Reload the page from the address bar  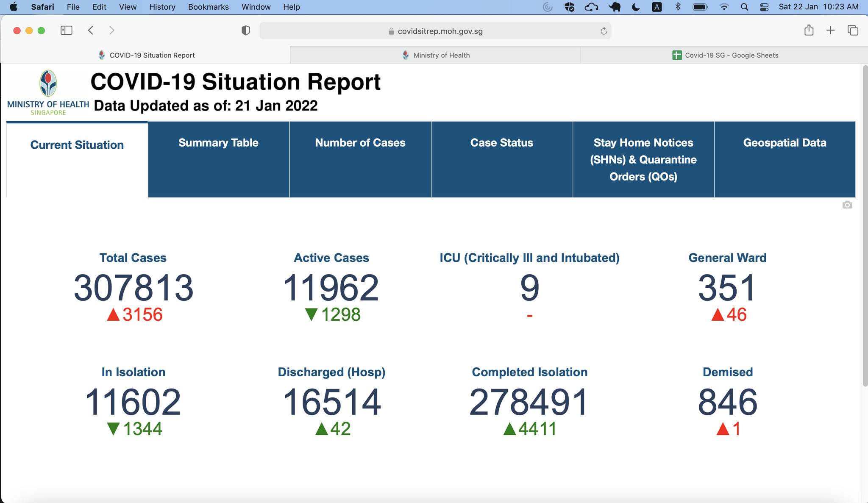coord(603,31)
